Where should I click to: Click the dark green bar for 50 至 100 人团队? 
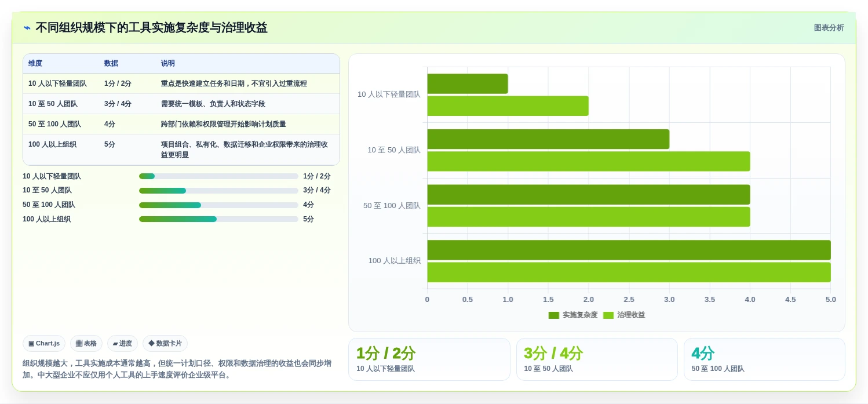[x=589, y=195]
